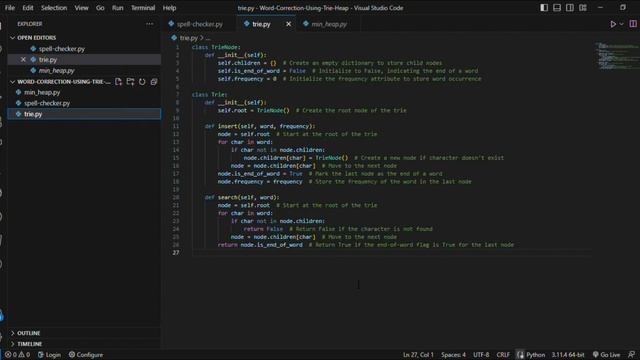
Task: Click the breadcrumb ellipsis after trie.py
Action: (208, 38)
